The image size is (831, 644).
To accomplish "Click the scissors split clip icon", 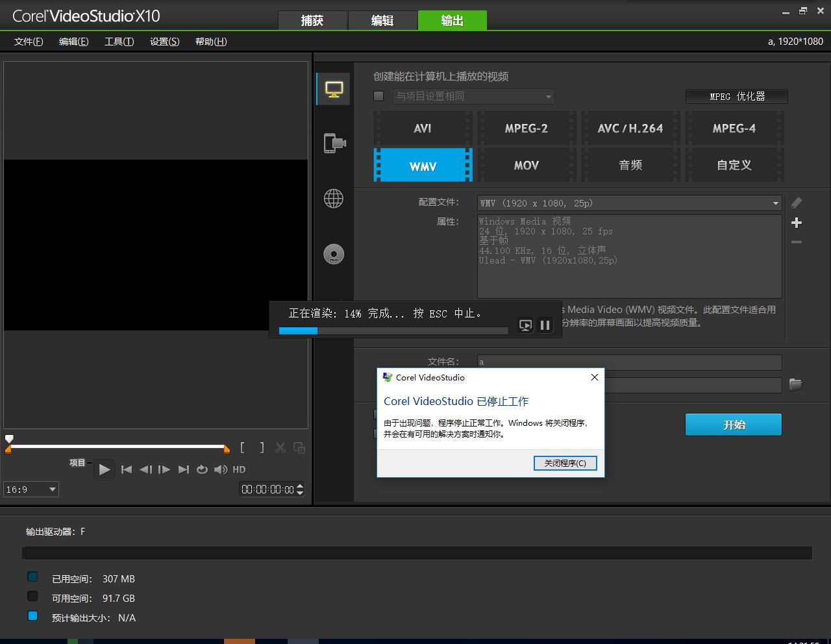I will tap(280, 447).
